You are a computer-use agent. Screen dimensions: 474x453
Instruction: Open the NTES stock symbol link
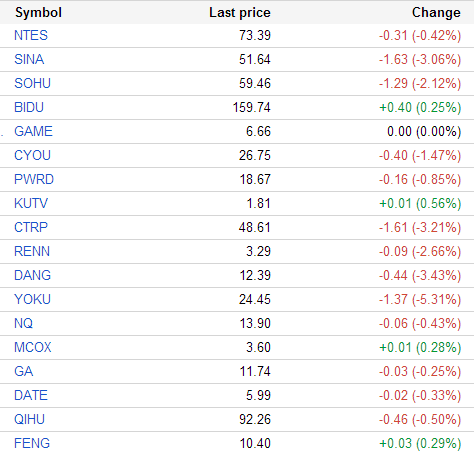[31, 35]
